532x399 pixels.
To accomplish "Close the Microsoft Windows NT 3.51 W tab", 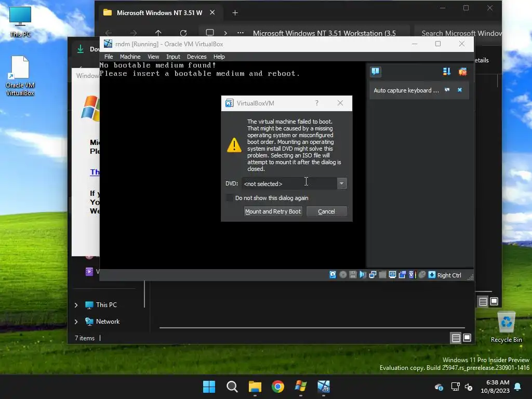I will 212,12.
